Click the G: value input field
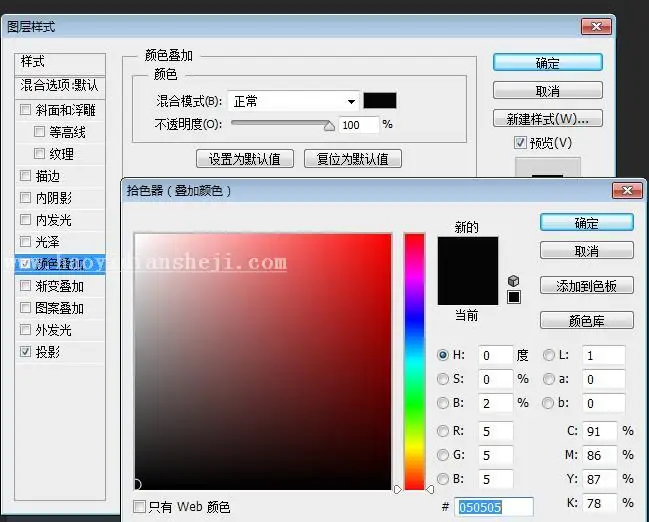 click(x=495, y=455)
